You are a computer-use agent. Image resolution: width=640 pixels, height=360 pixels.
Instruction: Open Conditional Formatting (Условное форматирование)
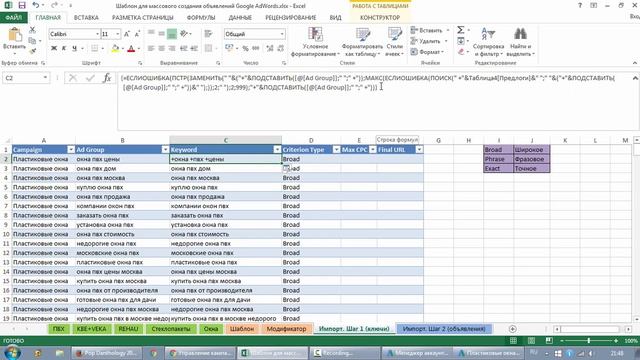(315, 42)
